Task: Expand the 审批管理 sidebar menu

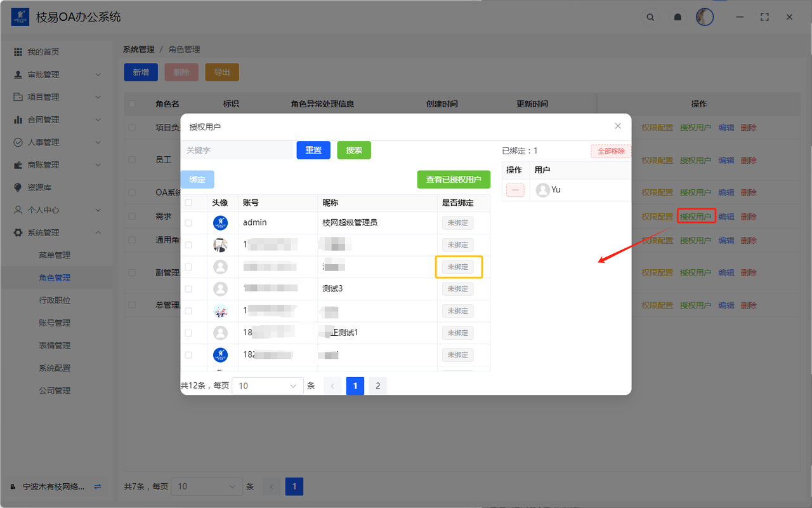Action: tap(57, 74)
